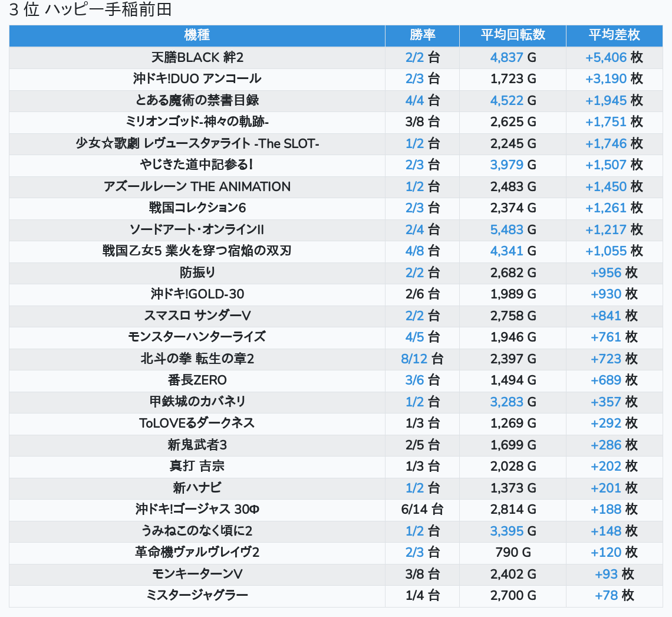Image resolution: width=672 pixels, height=617 pixels.
Task: Click the +5,406 枚 difference value
Action: click(x=614, y=57)
